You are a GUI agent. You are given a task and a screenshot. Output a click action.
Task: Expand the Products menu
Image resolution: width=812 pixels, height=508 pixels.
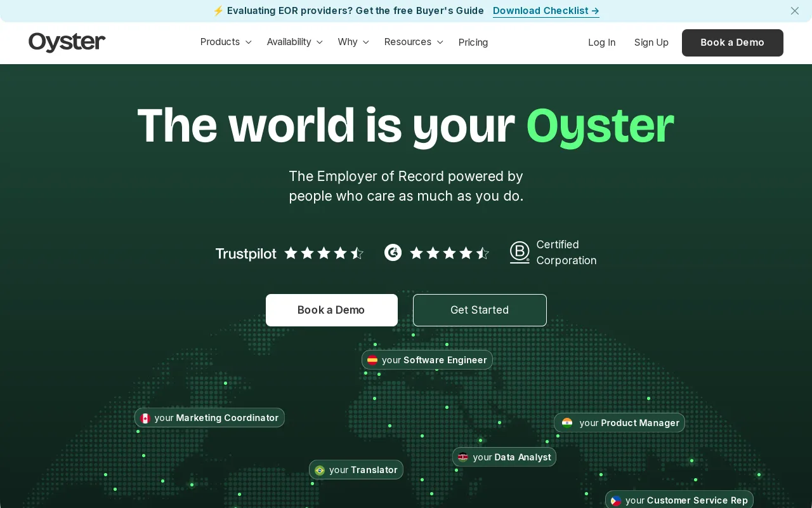tap(226, 42)
